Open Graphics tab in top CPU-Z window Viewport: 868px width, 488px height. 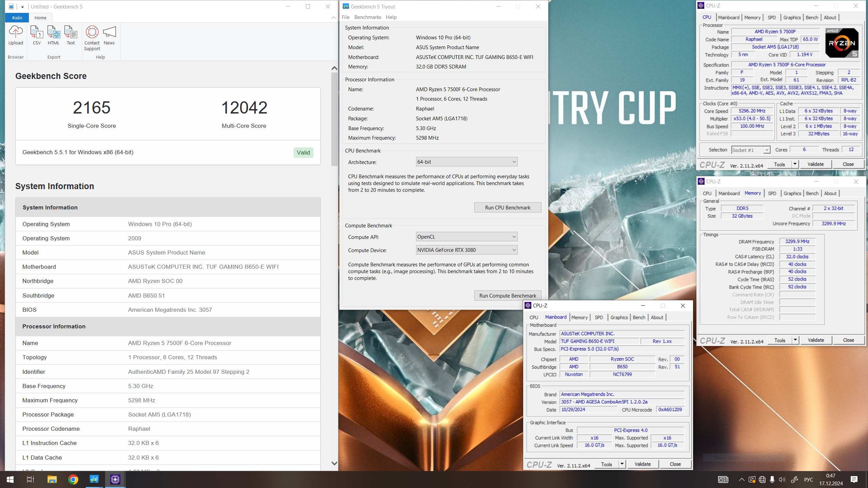pos(792,17)
